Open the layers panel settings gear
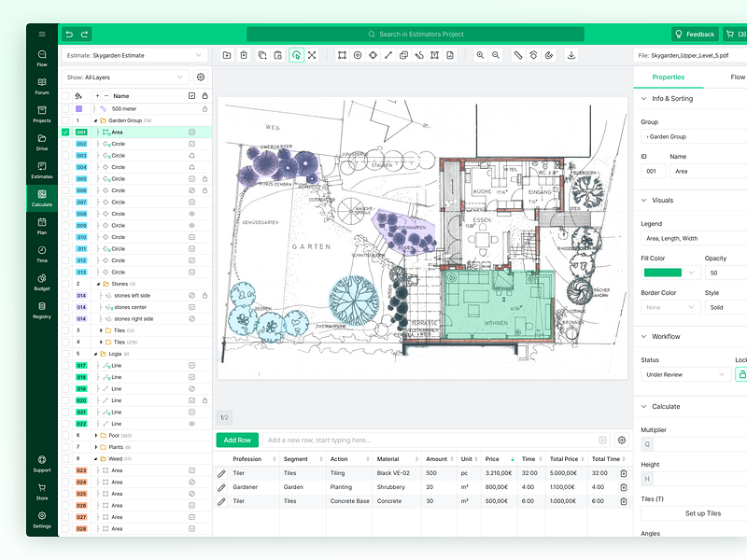 (201, 77)
